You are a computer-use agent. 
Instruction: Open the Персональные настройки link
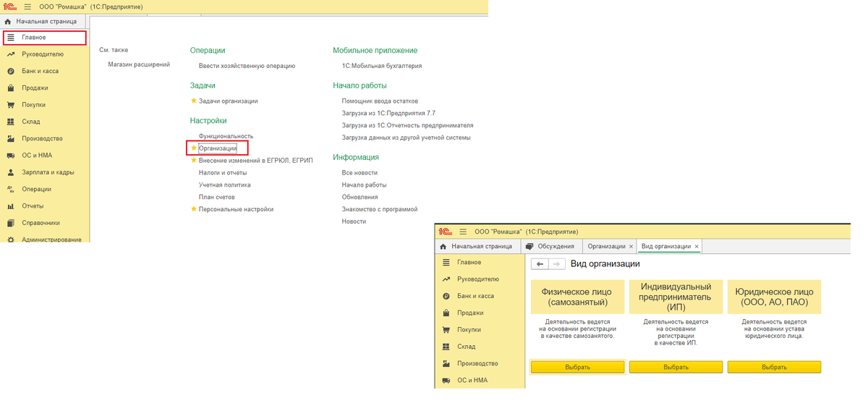236,209
